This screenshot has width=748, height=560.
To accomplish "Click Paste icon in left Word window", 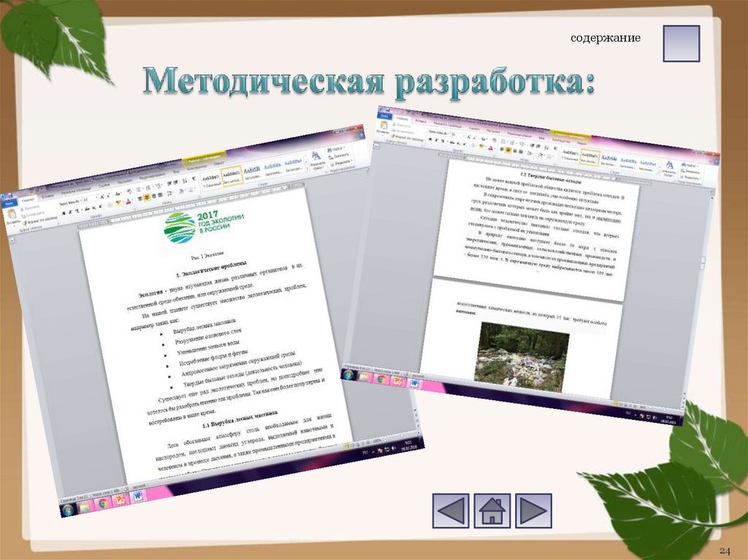I will (12, 215).
